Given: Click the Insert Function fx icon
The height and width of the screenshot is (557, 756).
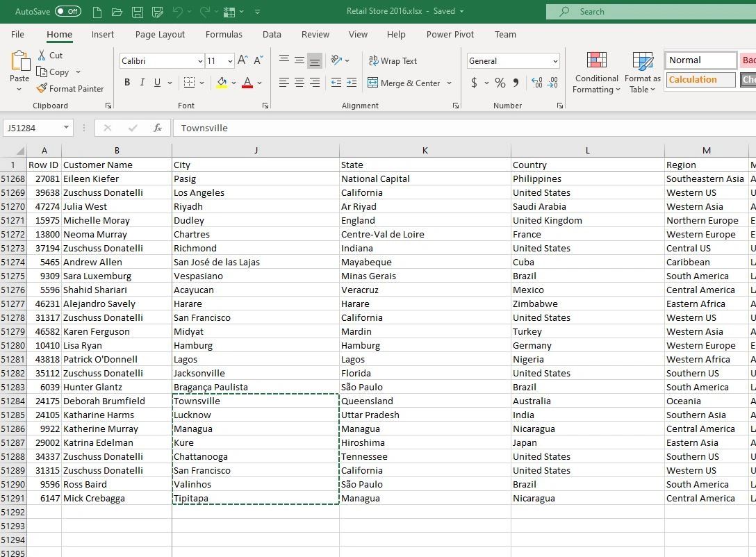Looking at the screenshot, I should [158, 128].
